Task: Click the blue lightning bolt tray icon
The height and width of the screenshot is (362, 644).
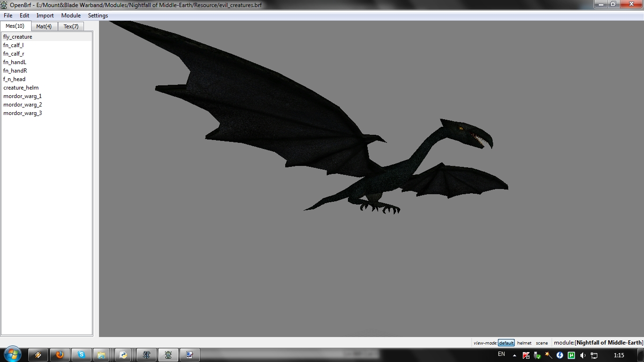Action: [x=560, y=355]
